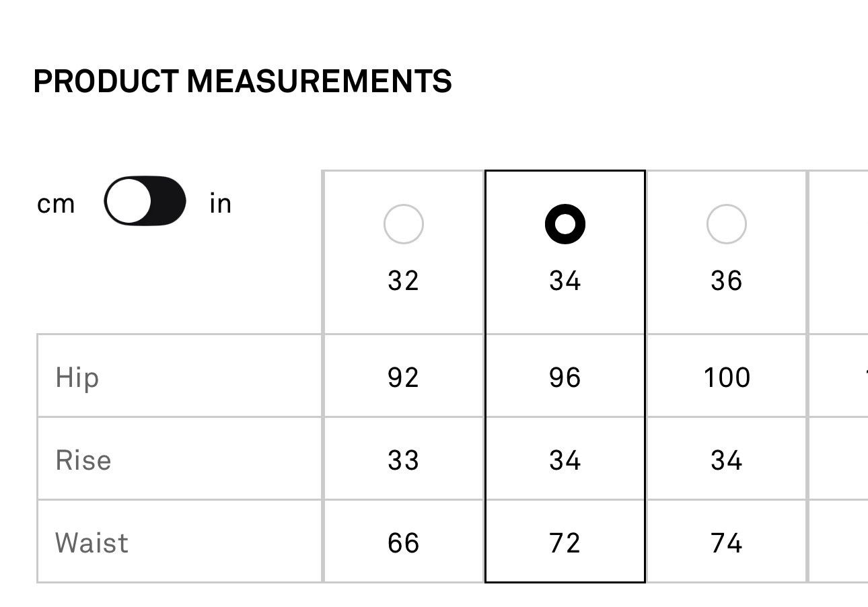Click the Rise row label
This screenshot has height=607, width=868.
click(x=83, y=460)
